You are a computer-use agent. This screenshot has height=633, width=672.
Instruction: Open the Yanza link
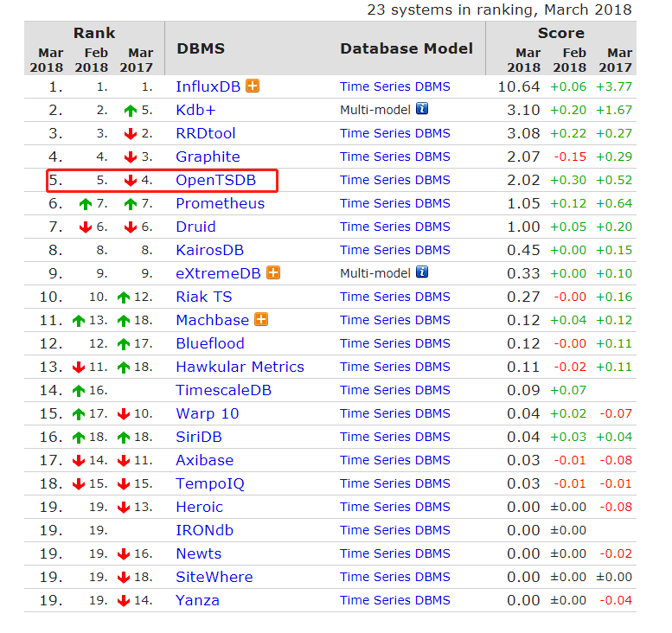click(x=197, y=600)
